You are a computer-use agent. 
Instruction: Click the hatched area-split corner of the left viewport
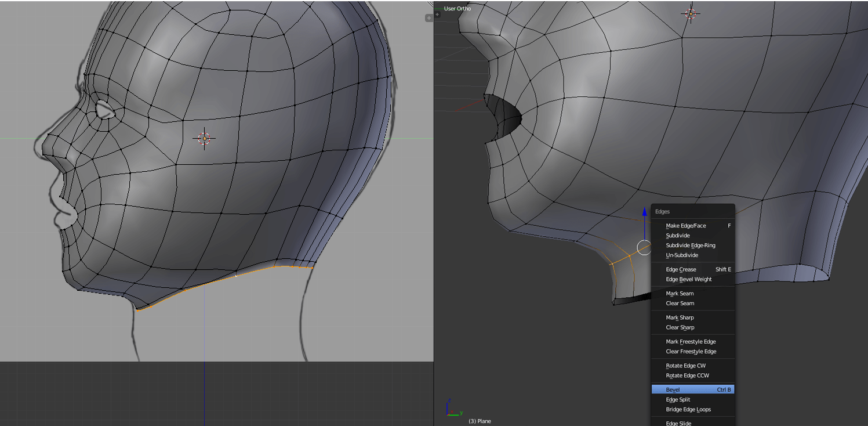(x=430, y=3)
